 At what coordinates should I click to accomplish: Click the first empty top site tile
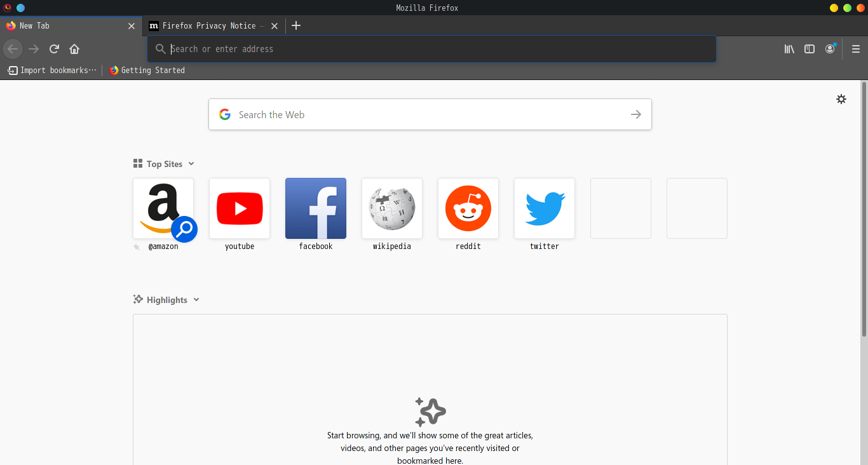pyautogui.click(x=621, y=208)
